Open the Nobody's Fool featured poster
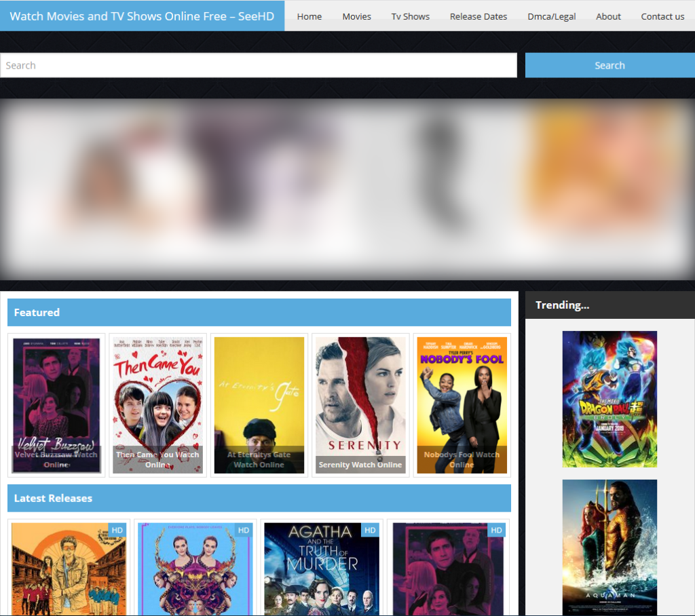This screenshot has height=616, width=695. (462, 405)
